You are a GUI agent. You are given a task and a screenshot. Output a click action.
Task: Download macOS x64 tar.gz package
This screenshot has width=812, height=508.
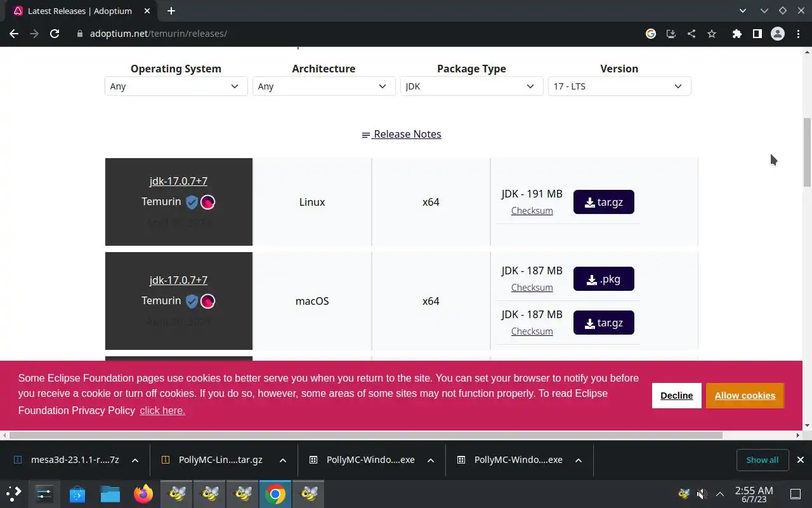[604, 323]
